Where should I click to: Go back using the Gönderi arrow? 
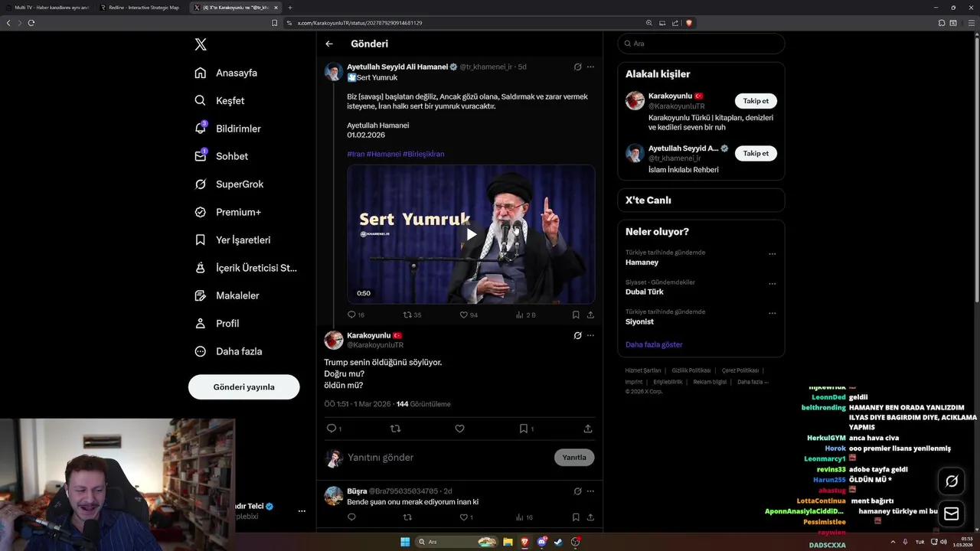(x=329, y=44)
